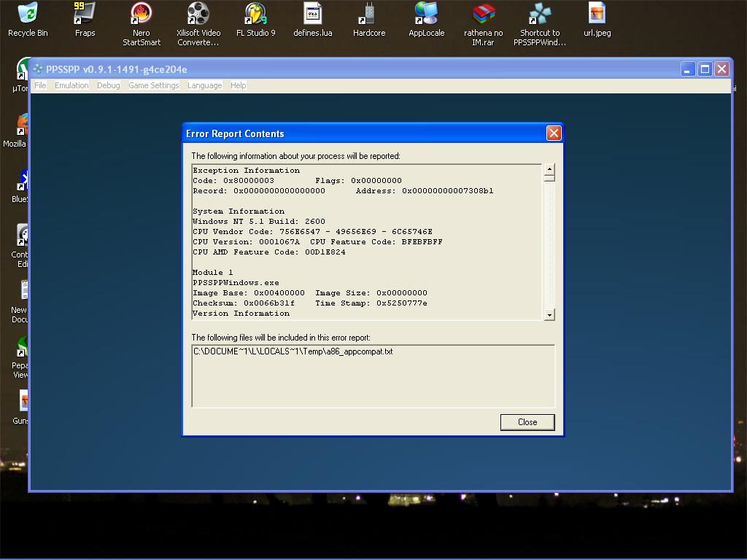Open the Recycle Bin desktop icon
Screen dimensions: 747x560
point(28,15)
